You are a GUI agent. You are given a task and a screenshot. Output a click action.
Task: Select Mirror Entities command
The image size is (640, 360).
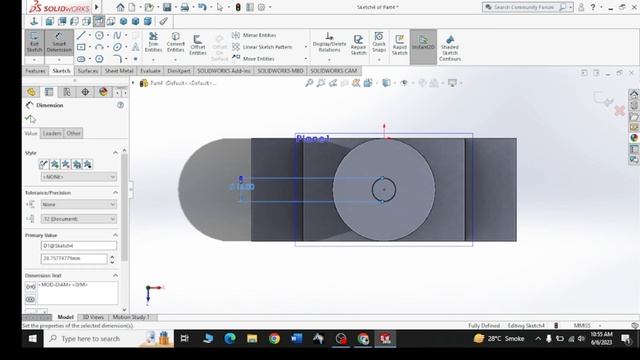(254, 36)
